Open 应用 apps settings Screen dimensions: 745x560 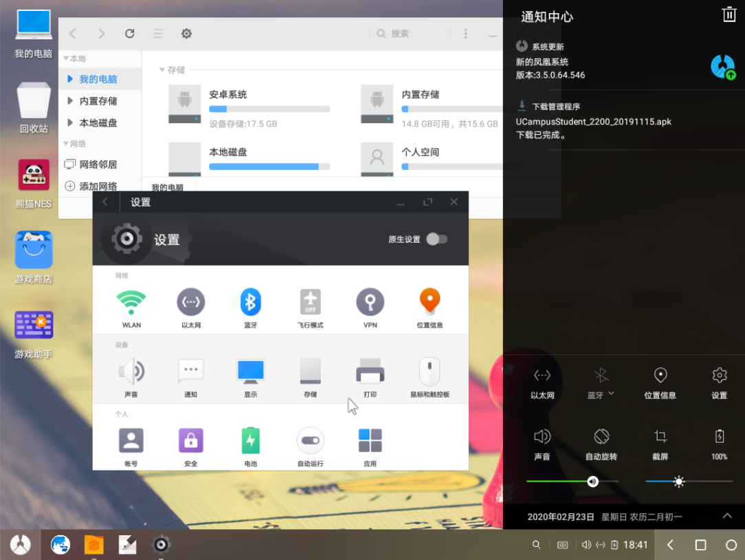(370, 447)
